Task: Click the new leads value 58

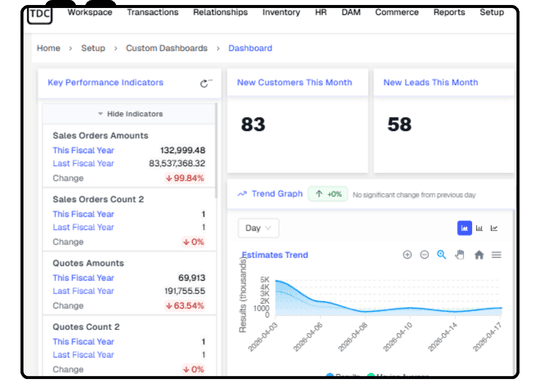Action: point(399,124)
